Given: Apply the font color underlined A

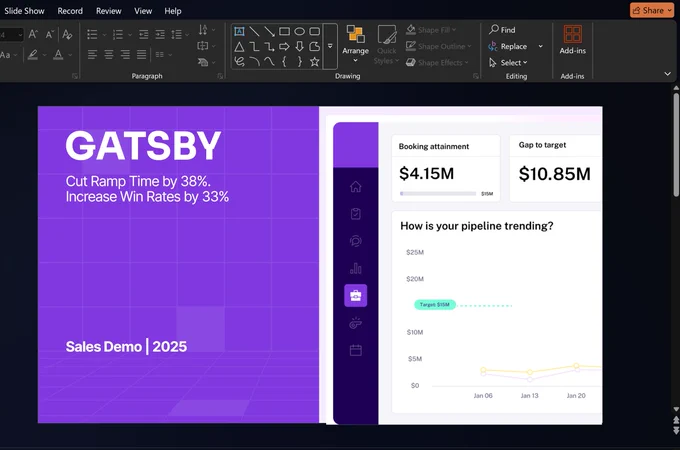Looking at the screenshot, I should [x=58, y=55].
